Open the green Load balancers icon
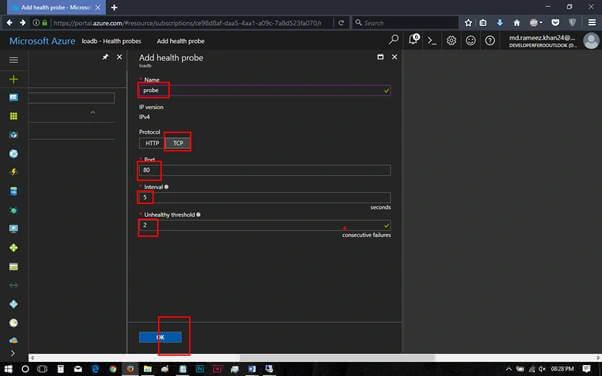The image size is (602, 376). pos(13,248)
